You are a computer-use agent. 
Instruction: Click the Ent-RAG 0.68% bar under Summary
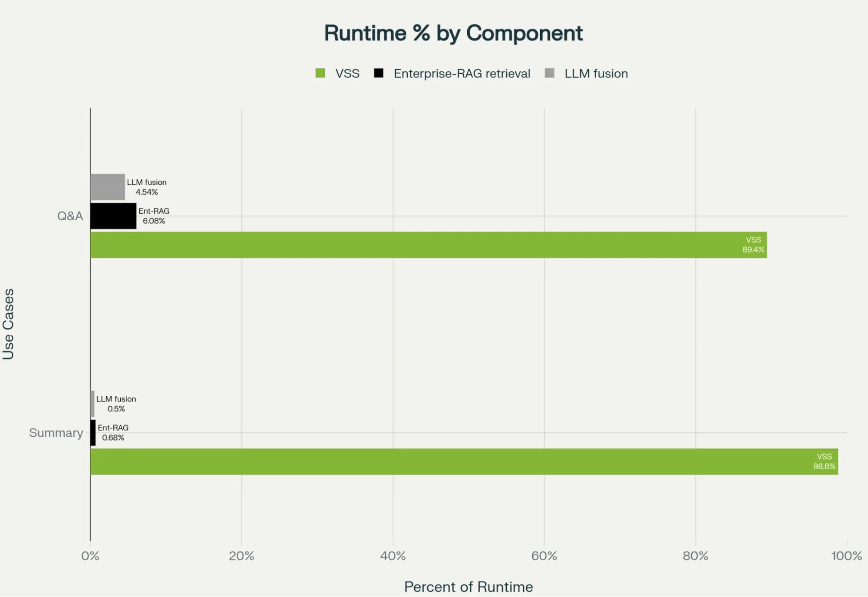[x=92, y=433]
